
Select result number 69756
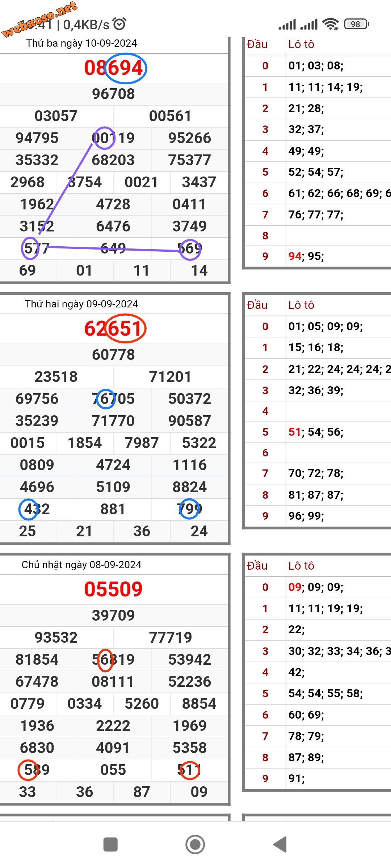(37, 399)
